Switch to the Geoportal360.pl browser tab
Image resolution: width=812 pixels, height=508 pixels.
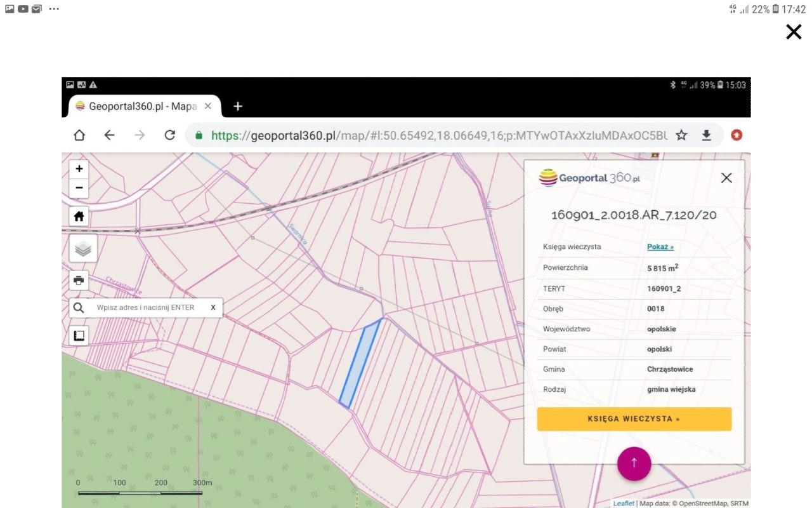pyautogui.click(x=142, y=107)
